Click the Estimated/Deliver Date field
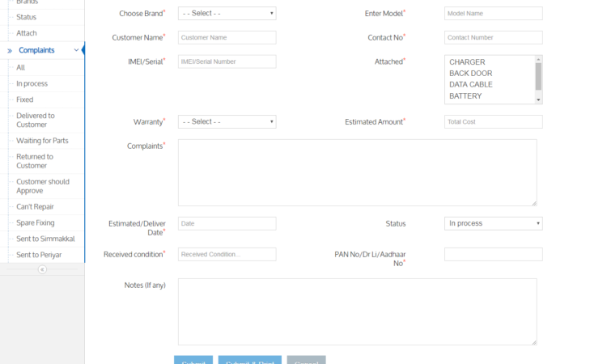Viewport: 607px width, 364px height. (227, 223)
